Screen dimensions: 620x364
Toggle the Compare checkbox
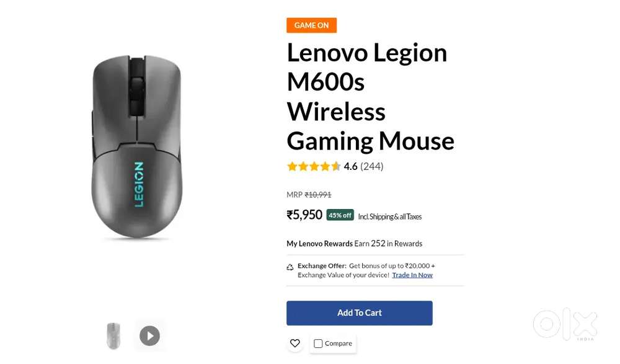318,343
